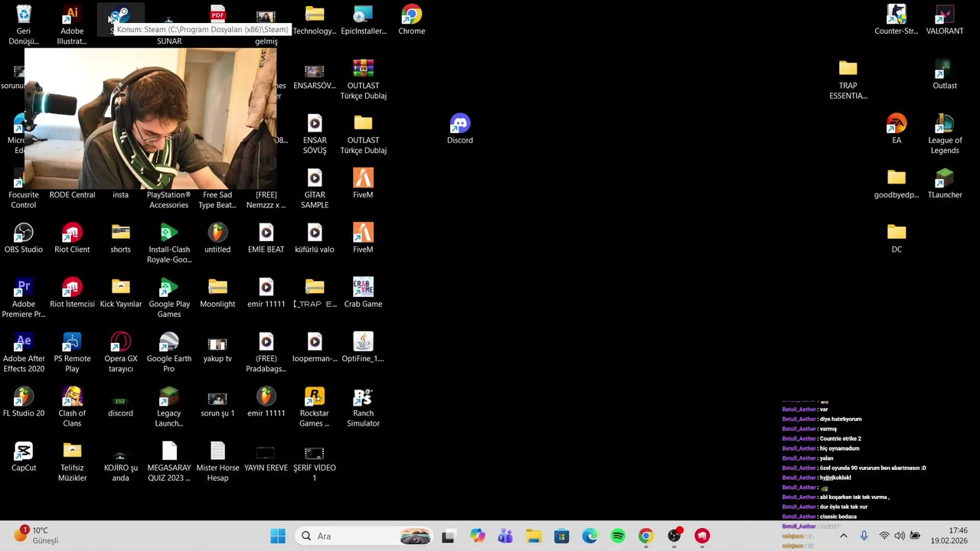Open Adobe After Effects 2020 icon

(24, 352)
